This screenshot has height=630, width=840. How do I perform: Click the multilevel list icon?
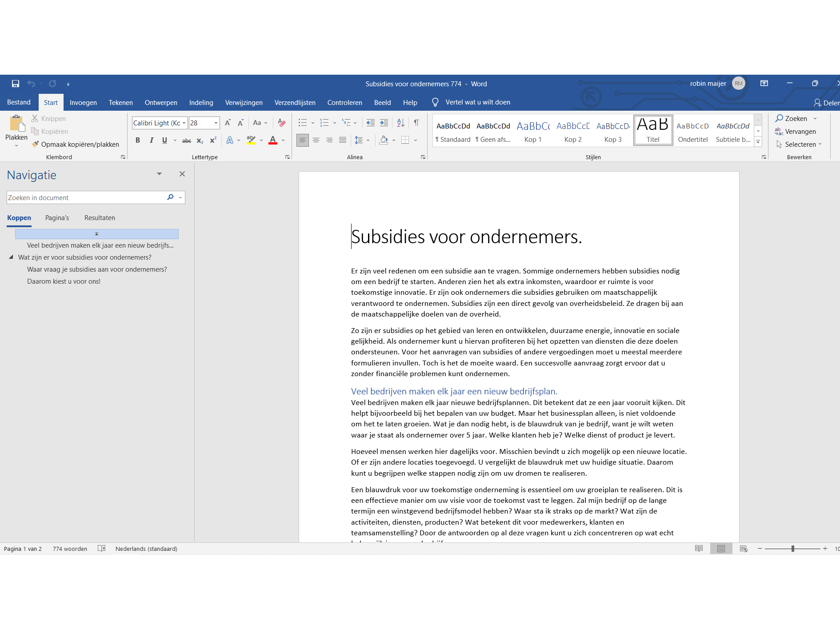(346, 123)
